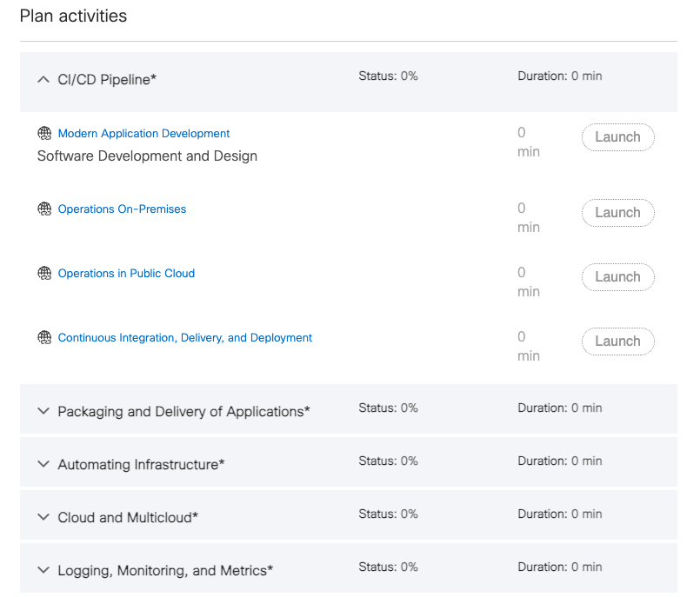Image resolution: width=700 pixels, height=597 pixels.
Task: Launch the Modern Application Development activity
Action: (617, 136)
